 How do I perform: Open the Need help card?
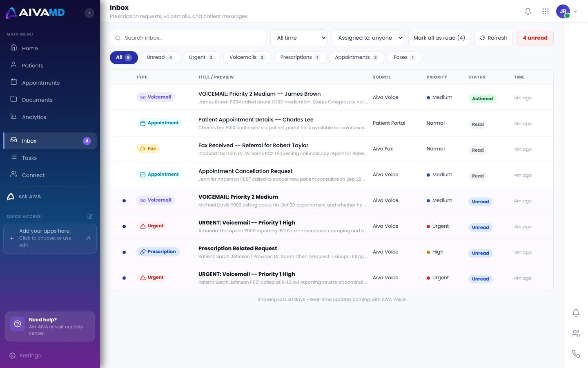tap(50, 326)
